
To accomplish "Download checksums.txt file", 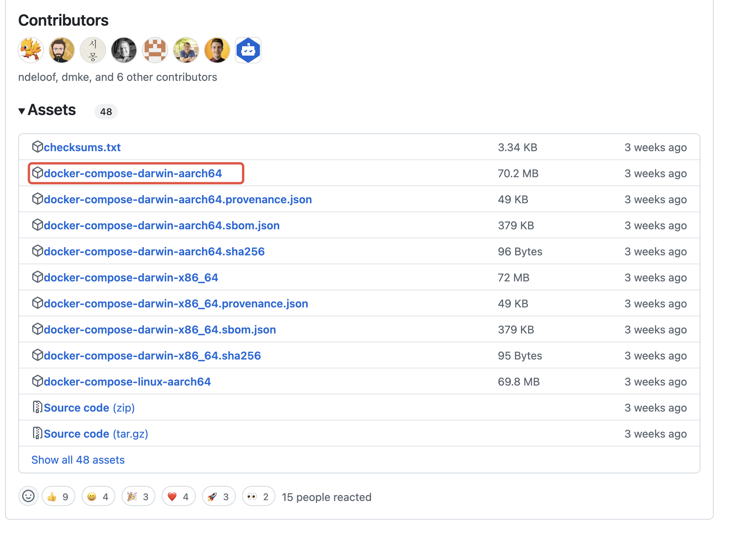I will (82, 147).
